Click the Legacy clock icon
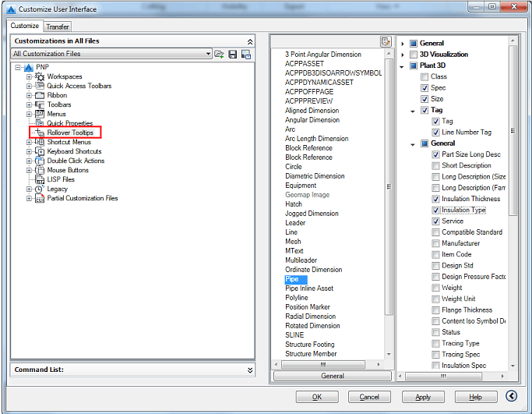 tap(40, 189)
